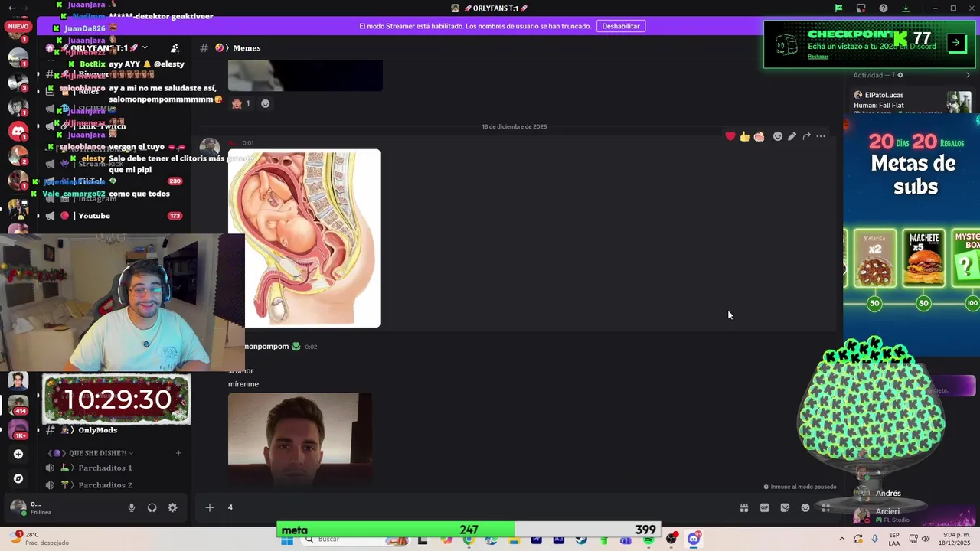The width and height of the screenshot is (980, 551).
Task: React with thumbs up on hovered message
Action: tap(744, 136)
